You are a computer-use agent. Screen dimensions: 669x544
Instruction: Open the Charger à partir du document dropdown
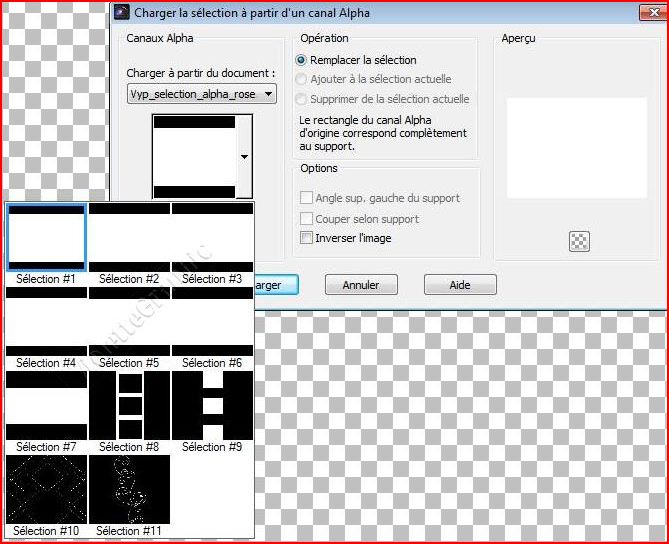pos(202,94)
